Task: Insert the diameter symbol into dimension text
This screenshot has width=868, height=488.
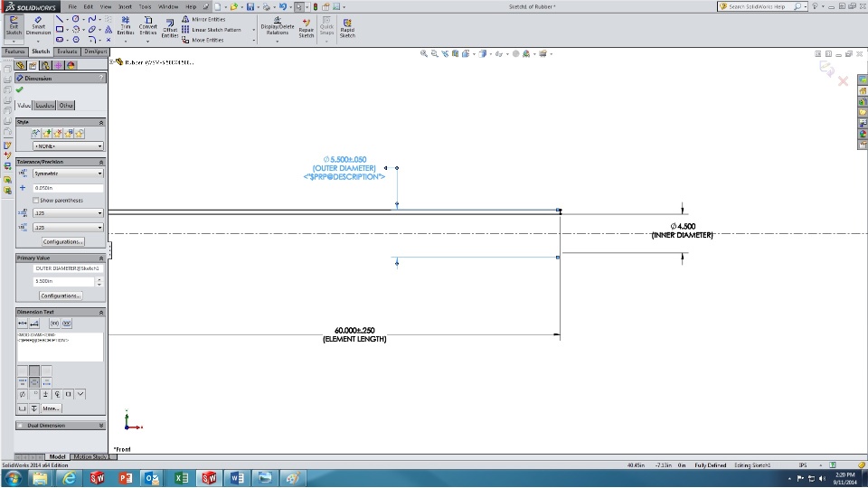Action: click(x=22, y=394)
